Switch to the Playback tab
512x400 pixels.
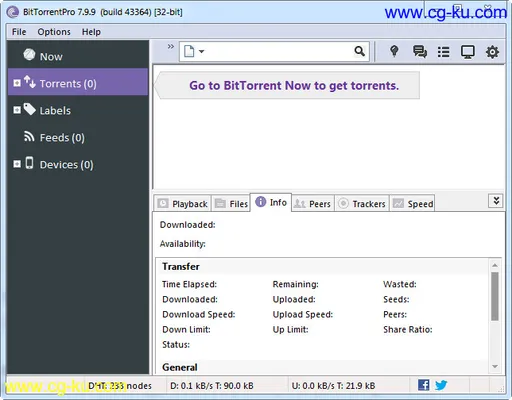coord(182,203)
